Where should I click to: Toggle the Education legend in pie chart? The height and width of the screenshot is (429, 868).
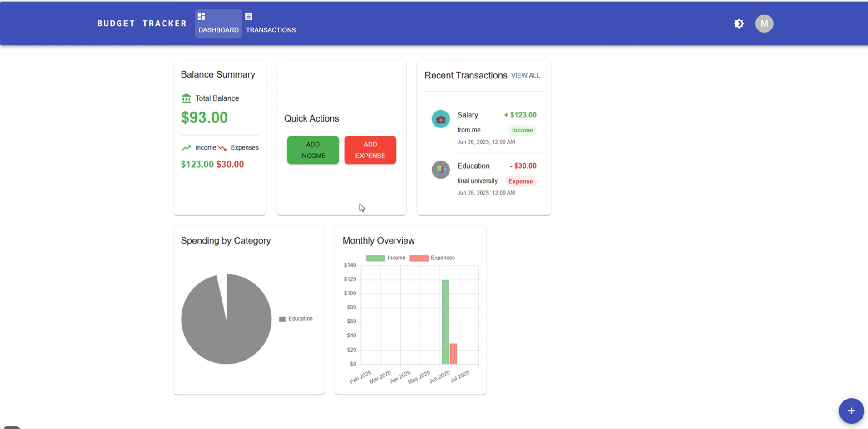[x=296, y=319]
